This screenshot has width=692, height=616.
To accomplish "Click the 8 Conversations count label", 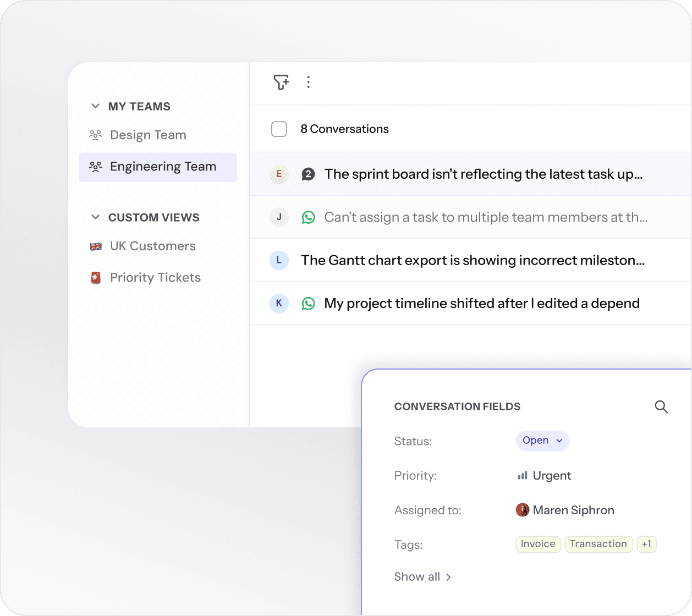I will click(344, 129).
